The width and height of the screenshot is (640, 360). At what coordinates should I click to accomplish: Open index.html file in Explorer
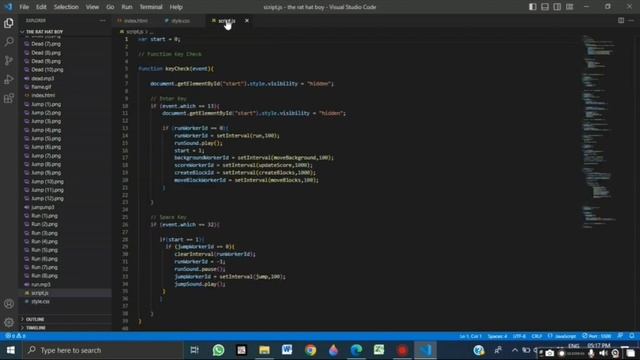click(43, 96)
